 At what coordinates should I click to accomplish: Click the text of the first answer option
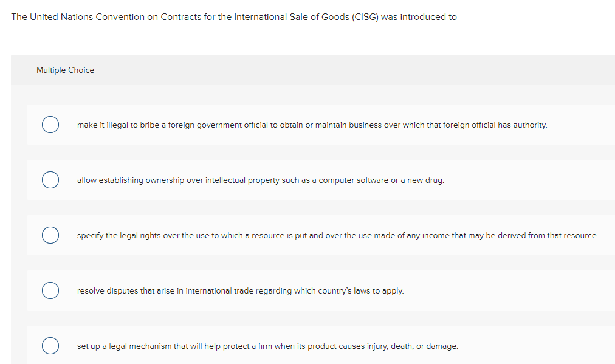coord(312,125)
